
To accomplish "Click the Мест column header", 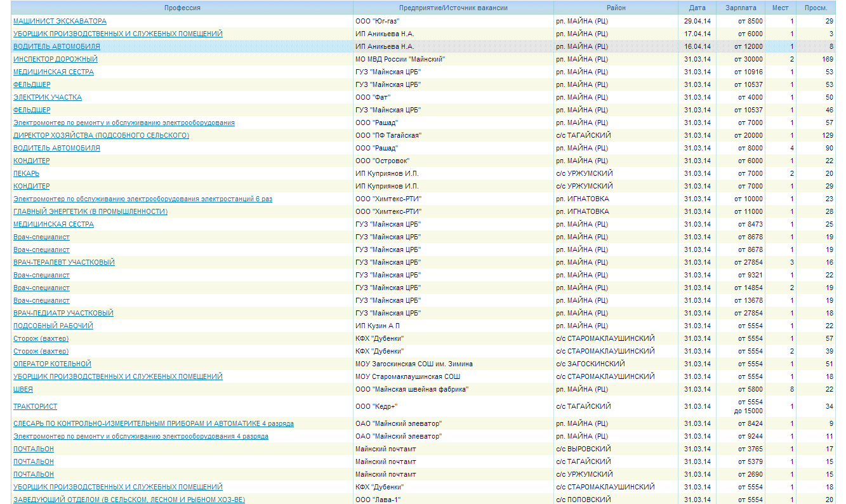I will pos(781,8).
